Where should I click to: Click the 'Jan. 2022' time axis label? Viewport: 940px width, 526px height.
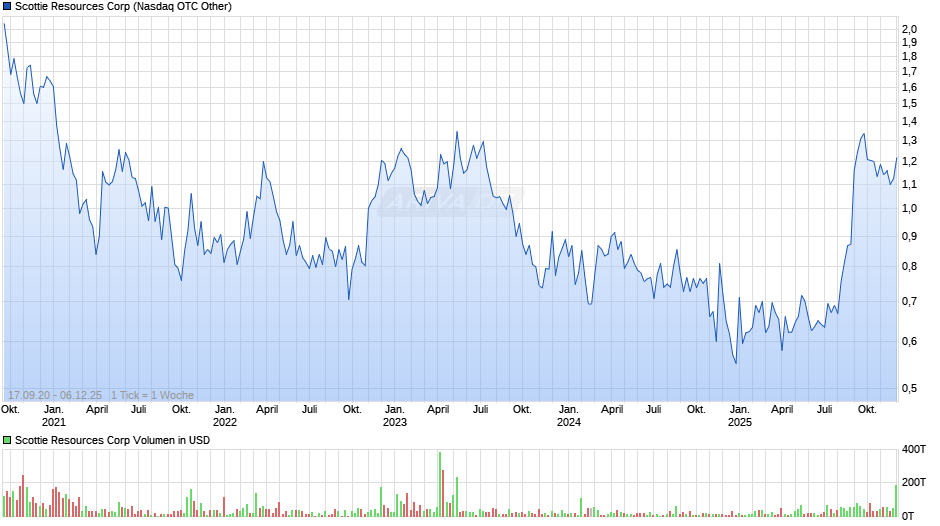coord(225,416)
